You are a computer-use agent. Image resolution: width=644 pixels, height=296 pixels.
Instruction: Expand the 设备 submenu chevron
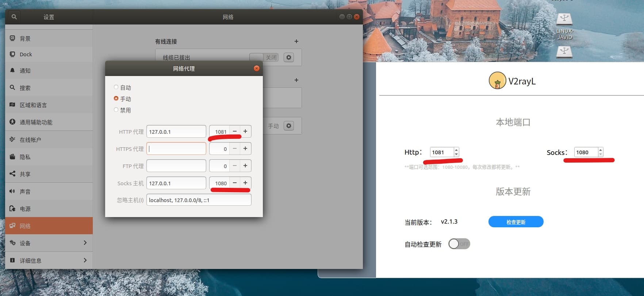(x=85, y=243)
